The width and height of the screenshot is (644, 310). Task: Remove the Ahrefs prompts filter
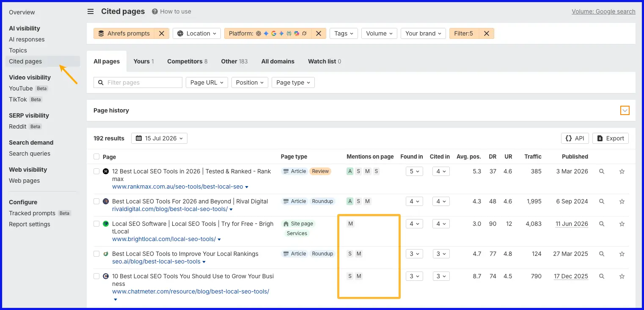point(161,33)
